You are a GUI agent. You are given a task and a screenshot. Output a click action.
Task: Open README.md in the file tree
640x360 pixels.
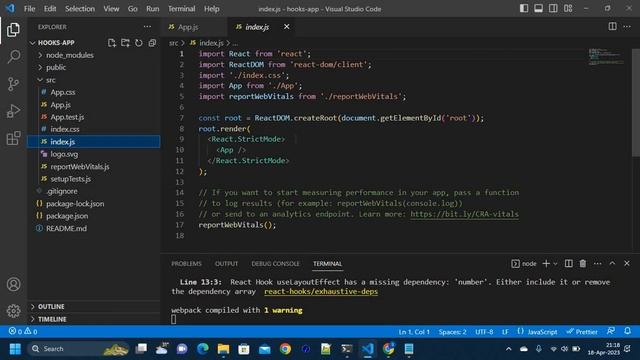(66, 229)
